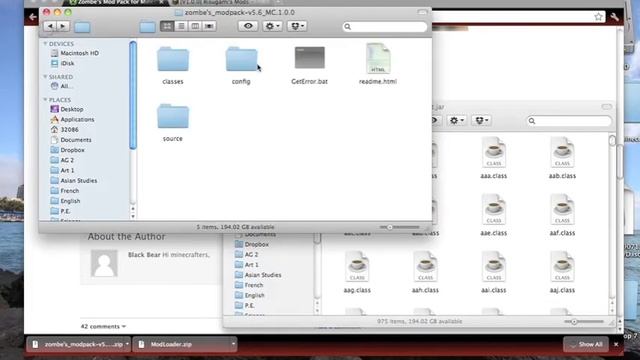Switch front Finder to Cover Flow view
640x360 pixels.
(x=209, y=26)
